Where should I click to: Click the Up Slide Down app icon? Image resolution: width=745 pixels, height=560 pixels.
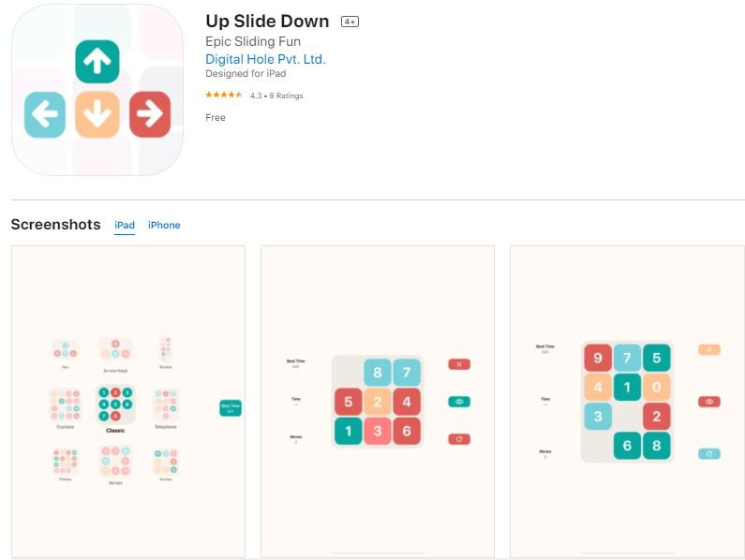[97, 90]
